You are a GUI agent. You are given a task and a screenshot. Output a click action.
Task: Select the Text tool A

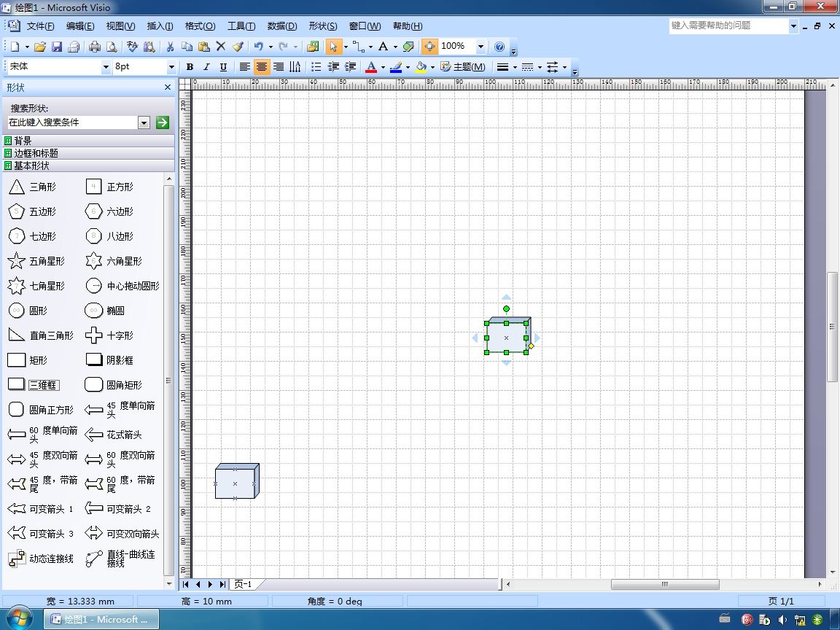tap(383, 47)
